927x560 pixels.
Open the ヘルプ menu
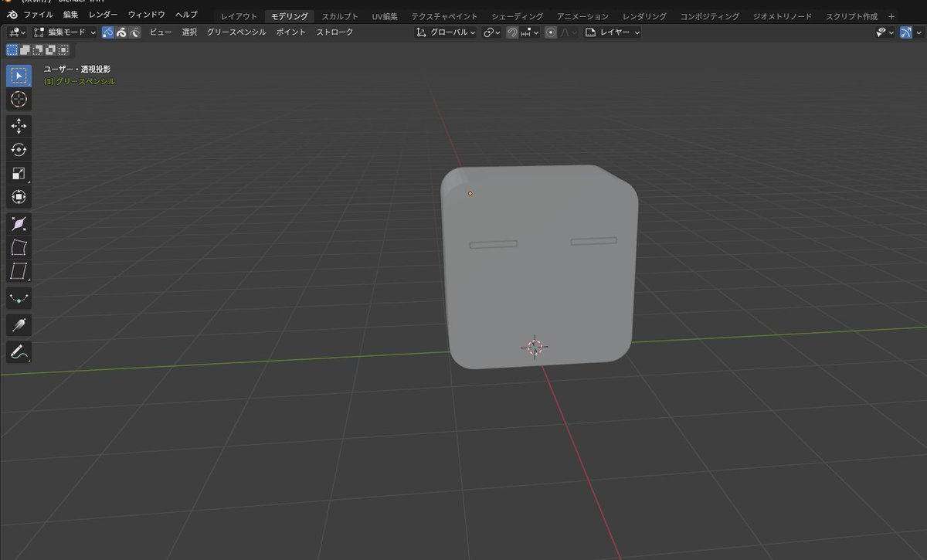(186, 15)
